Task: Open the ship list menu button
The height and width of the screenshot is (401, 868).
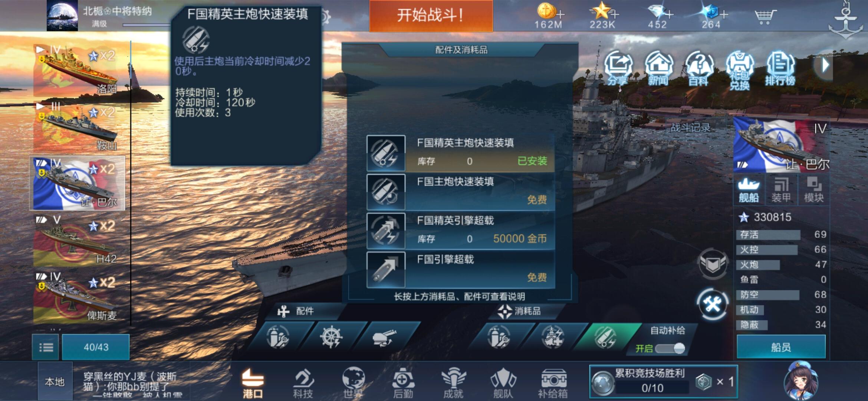Action: pyautogui.click(x=46, y=347)
